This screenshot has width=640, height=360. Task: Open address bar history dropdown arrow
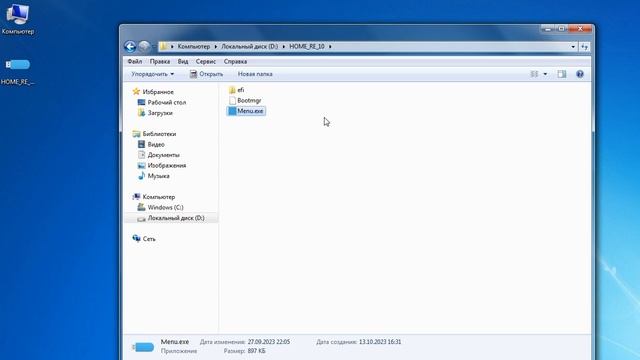[x=573, y=47]
